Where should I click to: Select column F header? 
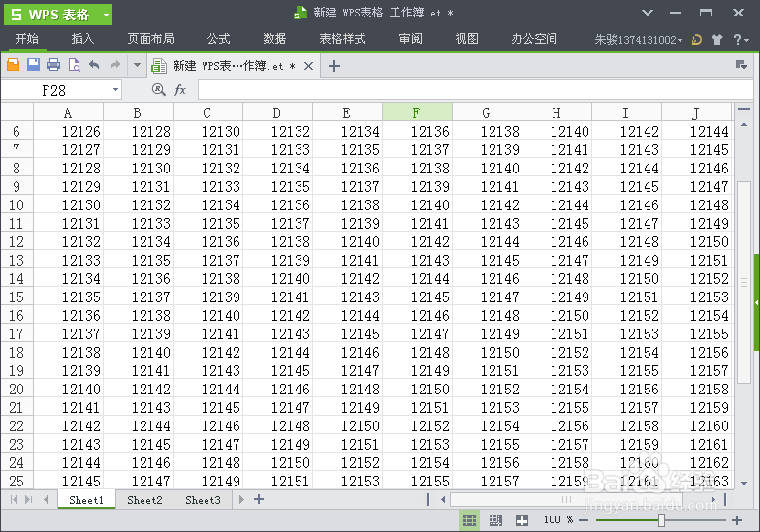point(417,112)
